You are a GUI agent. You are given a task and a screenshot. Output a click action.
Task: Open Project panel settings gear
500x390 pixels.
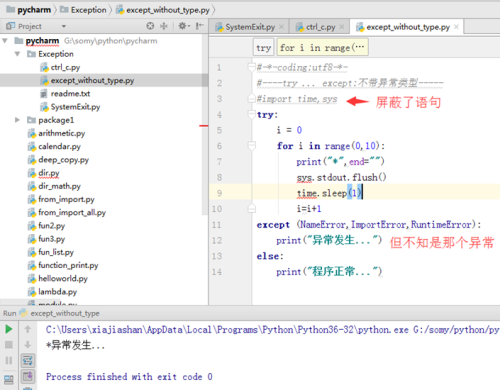(183, 26)
